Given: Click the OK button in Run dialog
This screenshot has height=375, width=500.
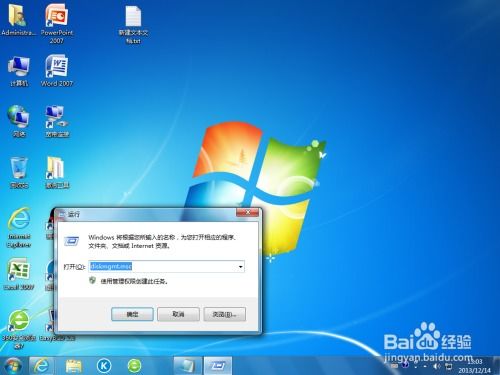Looking at the screenshot, I should [132, 314].
